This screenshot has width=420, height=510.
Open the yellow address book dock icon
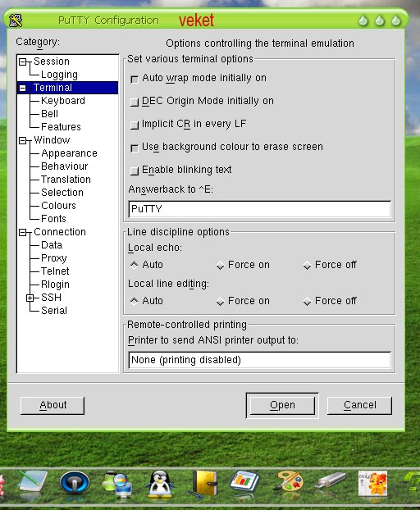(203, 483)
